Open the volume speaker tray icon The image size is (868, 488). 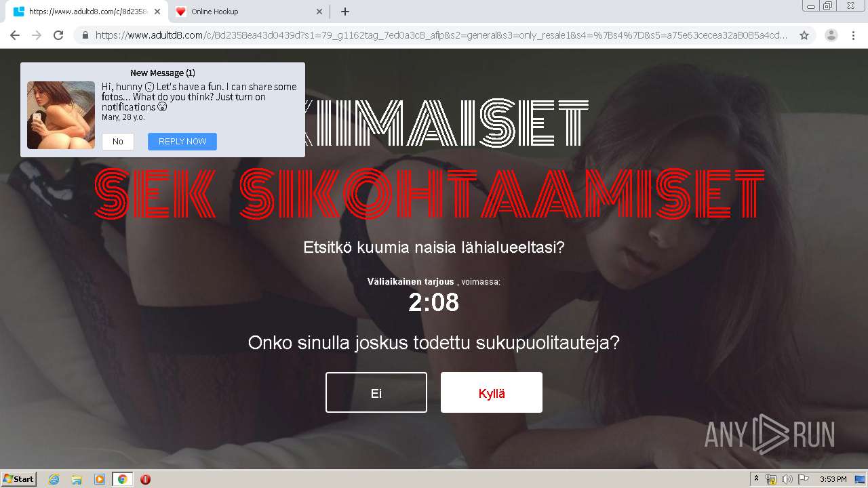pyautogui.click(x=787, y=479)
